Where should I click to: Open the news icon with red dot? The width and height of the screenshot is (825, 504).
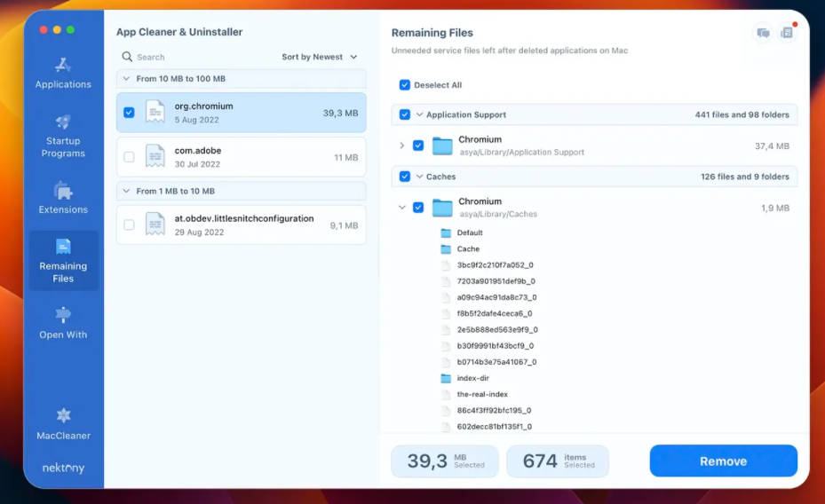coord(787,33)
